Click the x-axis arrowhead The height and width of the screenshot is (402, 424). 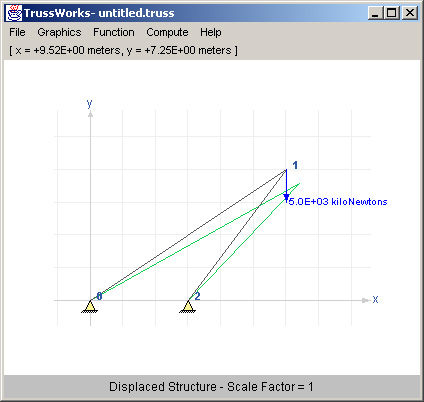click(x=366, y=300)
